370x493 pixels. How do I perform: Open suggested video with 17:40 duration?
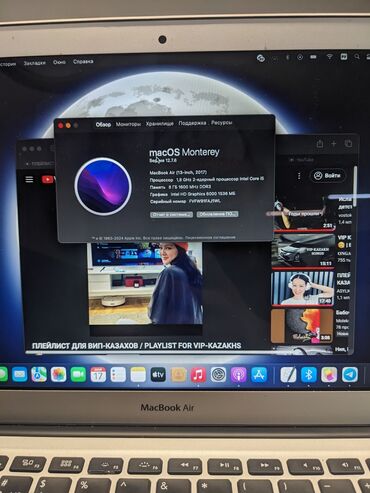[302, 288]
